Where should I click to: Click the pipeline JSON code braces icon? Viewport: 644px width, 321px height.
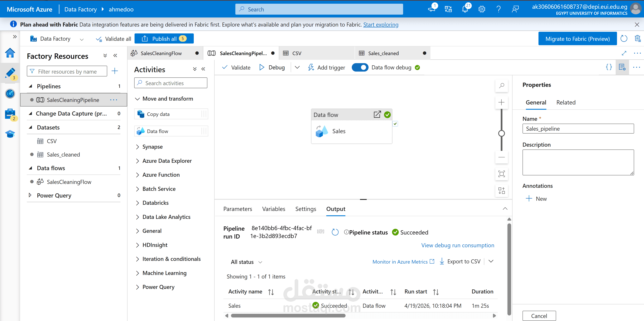(609, 67)
